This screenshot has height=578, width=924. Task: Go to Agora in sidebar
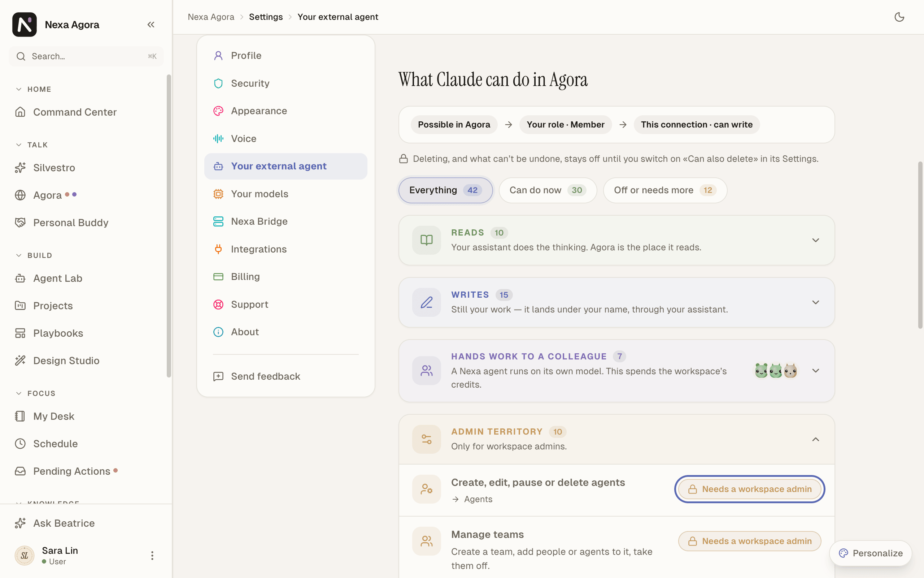(x=86, y=195)
